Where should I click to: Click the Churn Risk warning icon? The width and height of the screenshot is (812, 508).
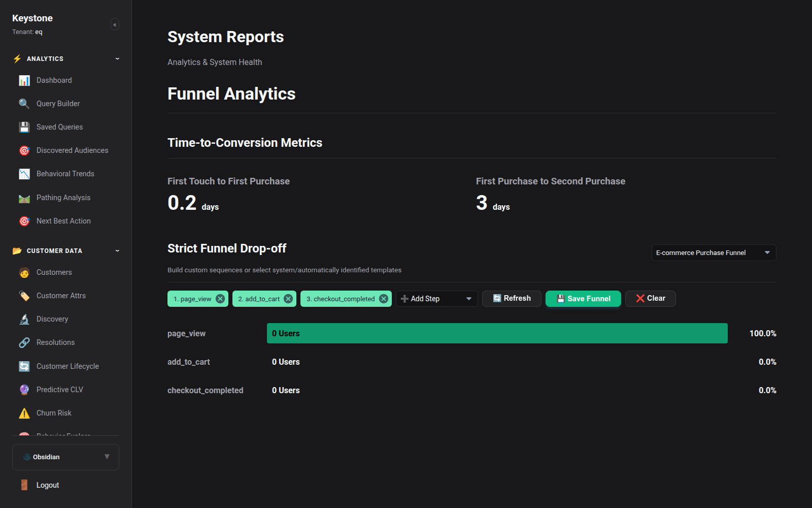point(24,413)
